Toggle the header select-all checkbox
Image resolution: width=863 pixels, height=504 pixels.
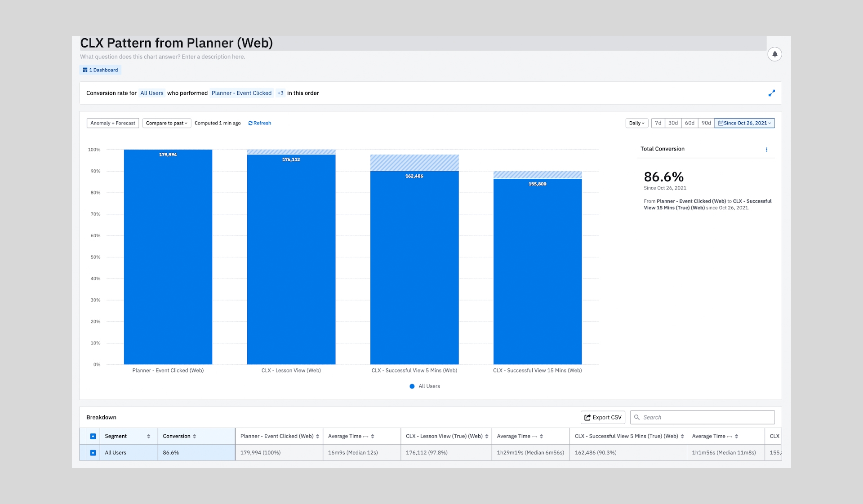(93, 436)
